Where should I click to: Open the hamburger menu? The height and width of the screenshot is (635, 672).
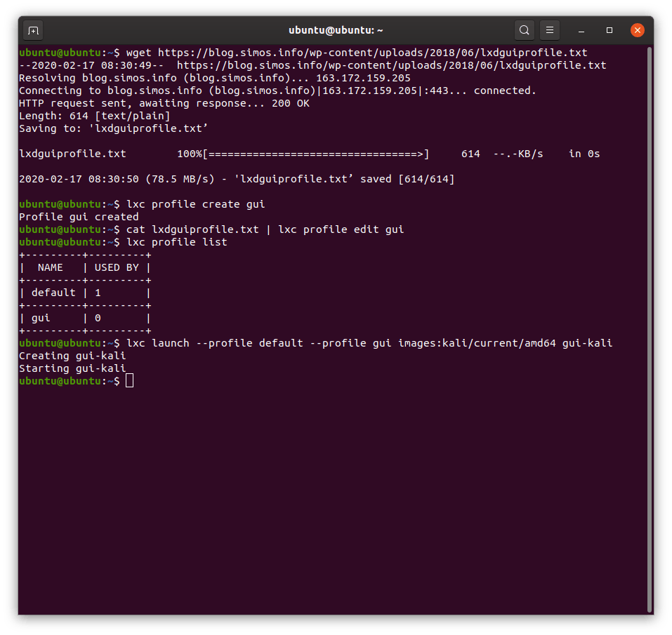point(550,30)
